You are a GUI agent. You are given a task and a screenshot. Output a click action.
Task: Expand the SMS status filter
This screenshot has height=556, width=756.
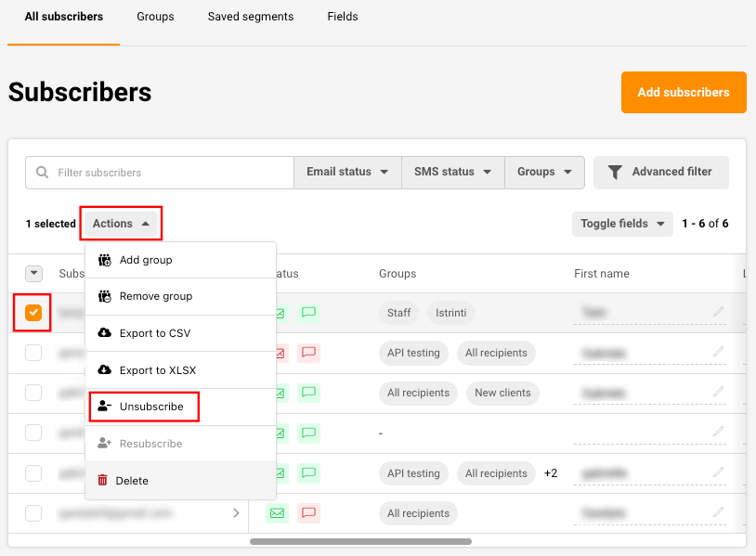click(453, 172)
